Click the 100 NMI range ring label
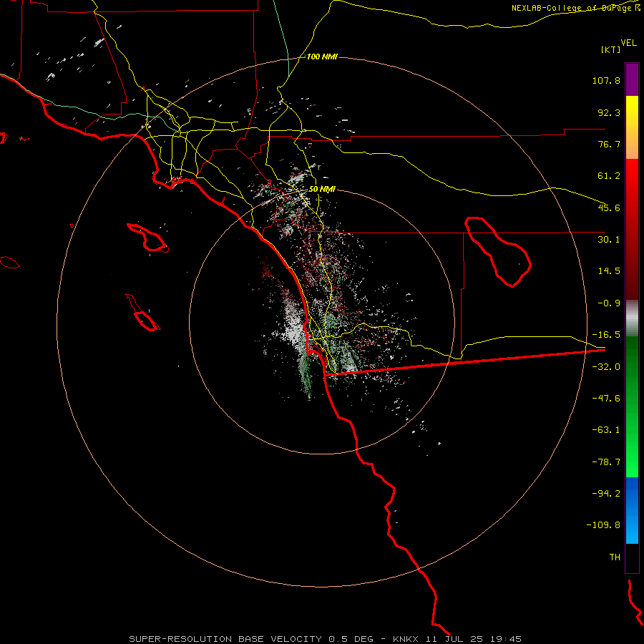Viewport: 644px width, 644px height. (322, 57)
